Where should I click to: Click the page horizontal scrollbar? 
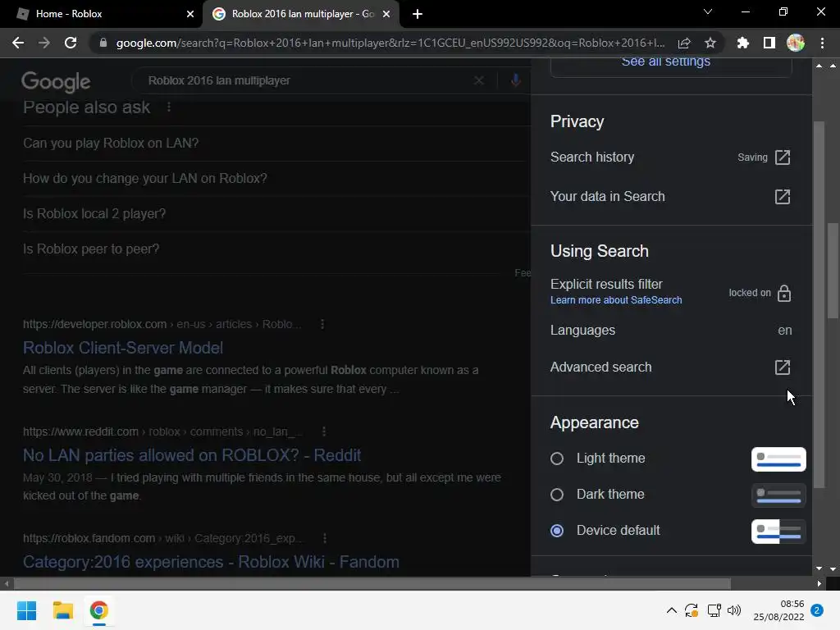(372, 583)
